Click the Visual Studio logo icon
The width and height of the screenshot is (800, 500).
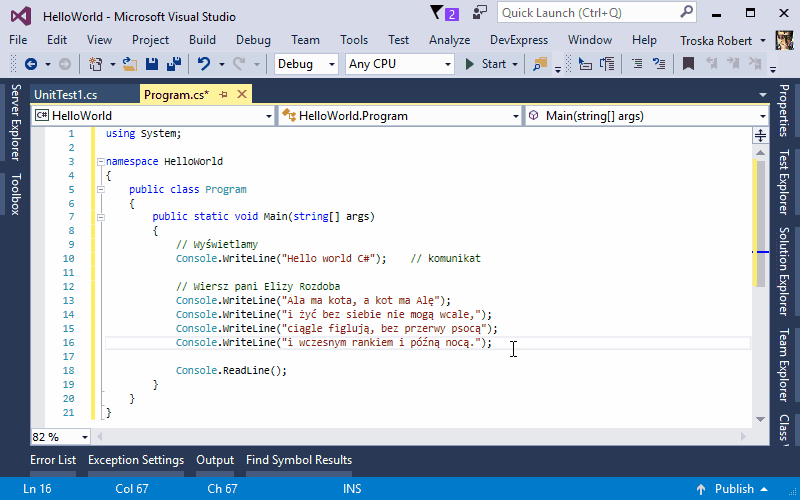coord(21,16)
